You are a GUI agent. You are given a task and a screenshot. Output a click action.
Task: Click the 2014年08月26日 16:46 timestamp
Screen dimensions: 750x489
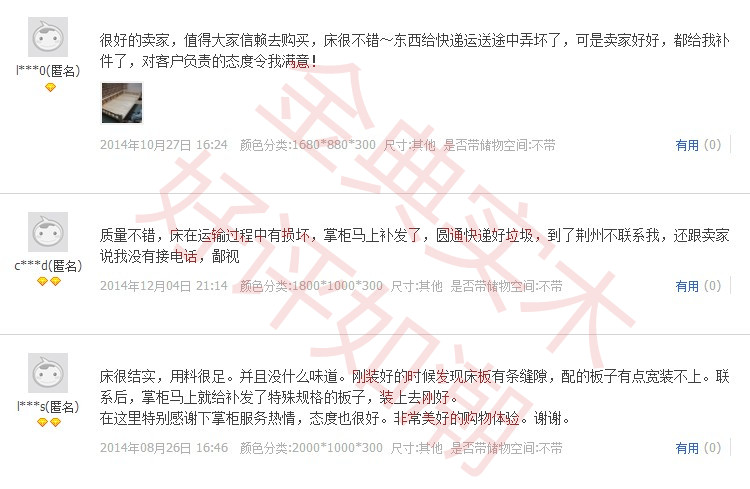click(x=164, y=448)
